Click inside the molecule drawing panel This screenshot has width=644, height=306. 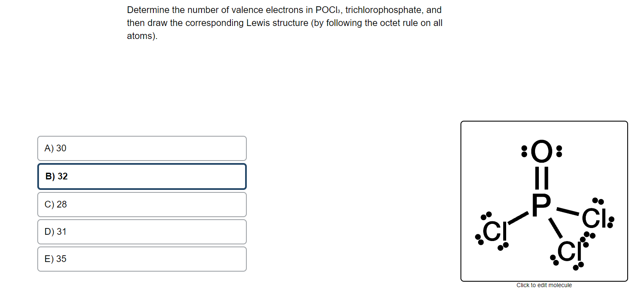(x=544, y=201)
